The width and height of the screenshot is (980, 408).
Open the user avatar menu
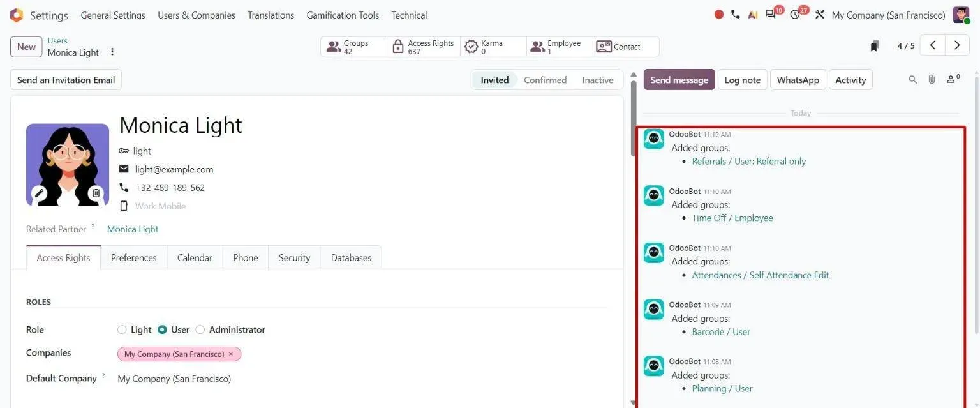(961, 15)
